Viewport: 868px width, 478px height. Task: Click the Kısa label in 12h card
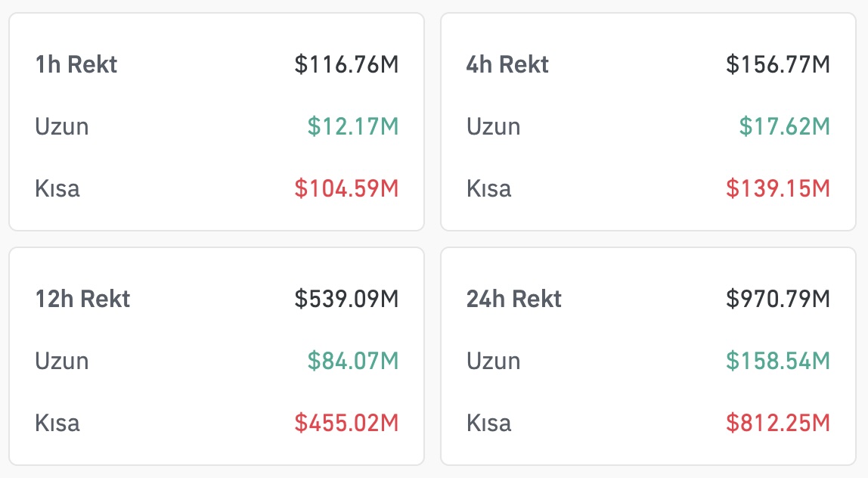57,423
